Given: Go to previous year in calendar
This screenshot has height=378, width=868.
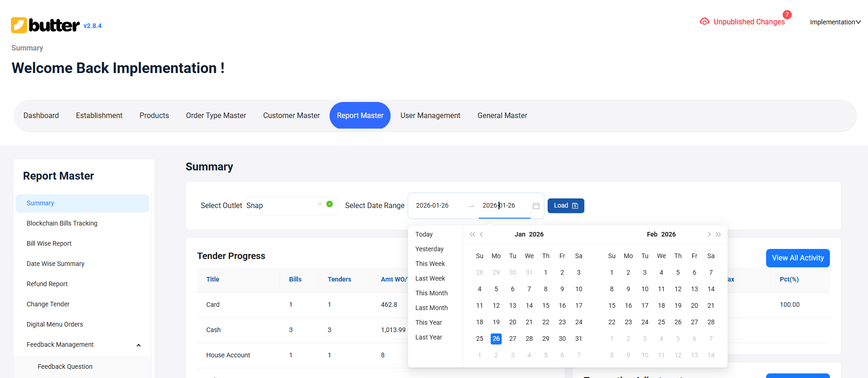Looking at the screenshot, I should 472,235.
